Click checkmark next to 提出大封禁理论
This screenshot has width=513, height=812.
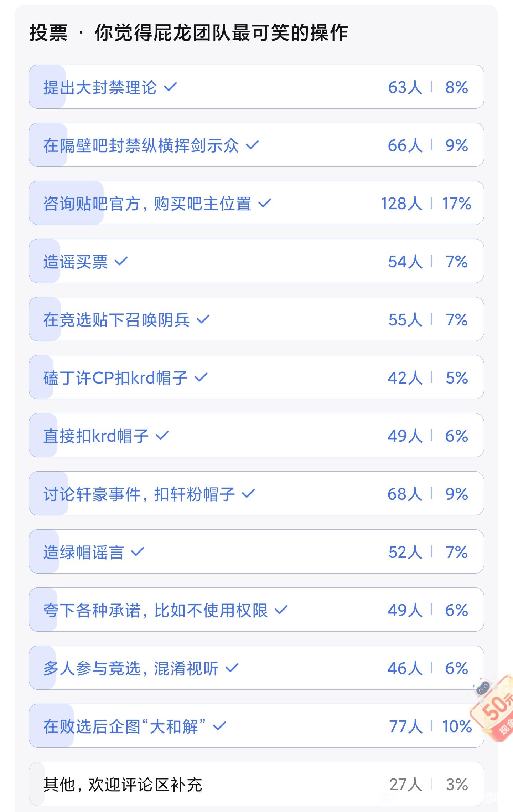pos(170,87)
